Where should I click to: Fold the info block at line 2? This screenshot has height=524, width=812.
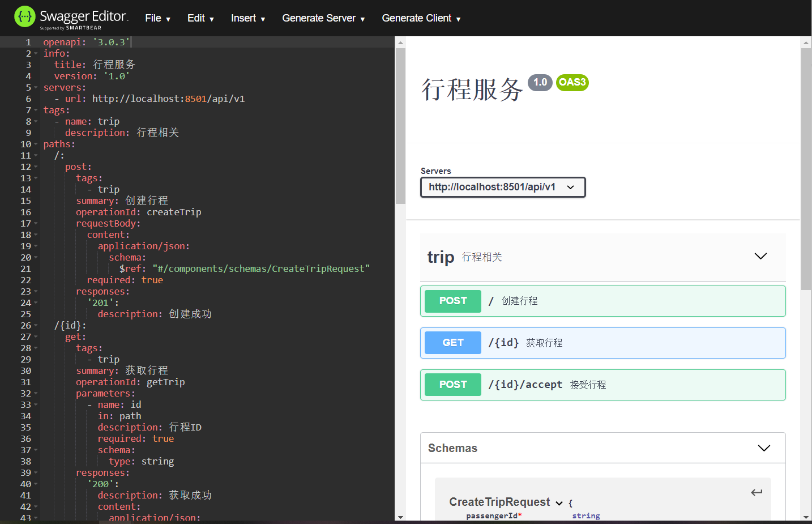[36, 53]
